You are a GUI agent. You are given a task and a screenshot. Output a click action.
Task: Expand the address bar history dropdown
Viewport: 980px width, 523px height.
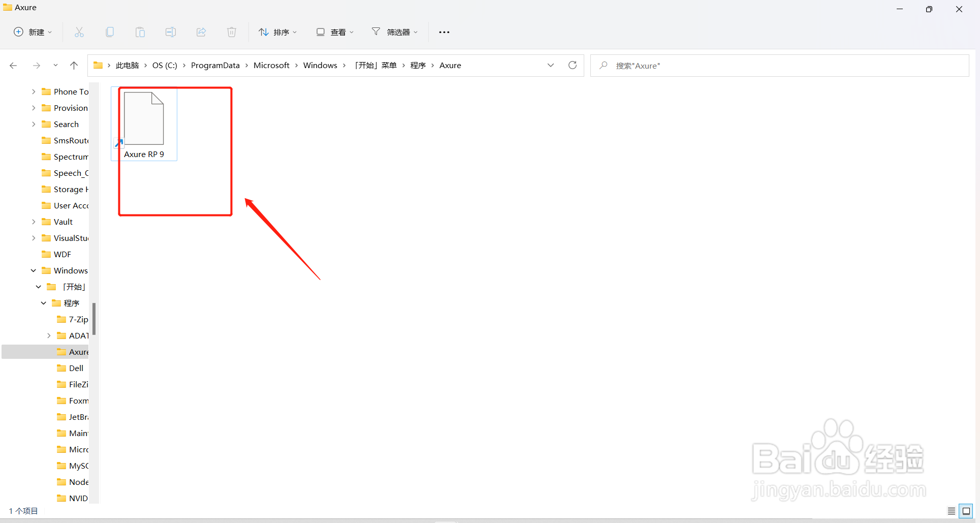(551, 65)
